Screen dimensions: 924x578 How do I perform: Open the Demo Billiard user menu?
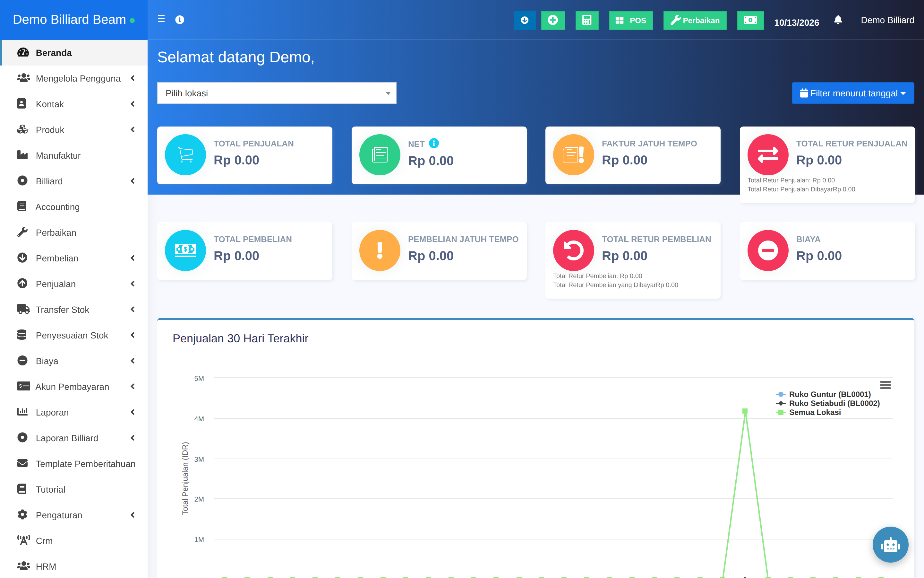click(x=887, y=20)
